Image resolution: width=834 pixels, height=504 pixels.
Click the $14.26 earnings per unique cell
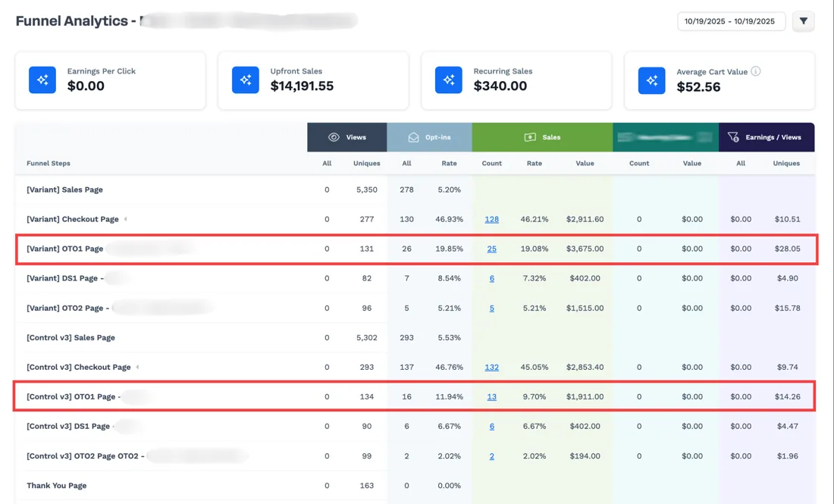pyautogui.click(x=787, y=396)
